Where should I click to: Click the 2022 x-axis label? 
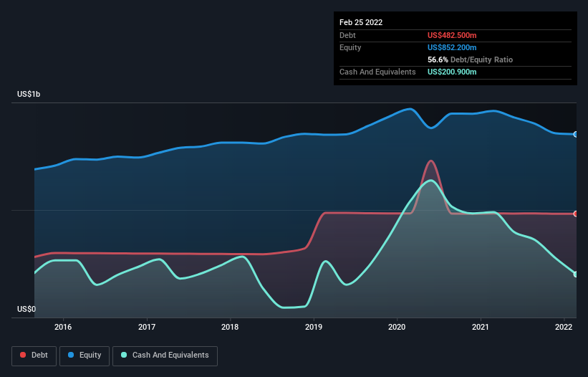(564, 327)
